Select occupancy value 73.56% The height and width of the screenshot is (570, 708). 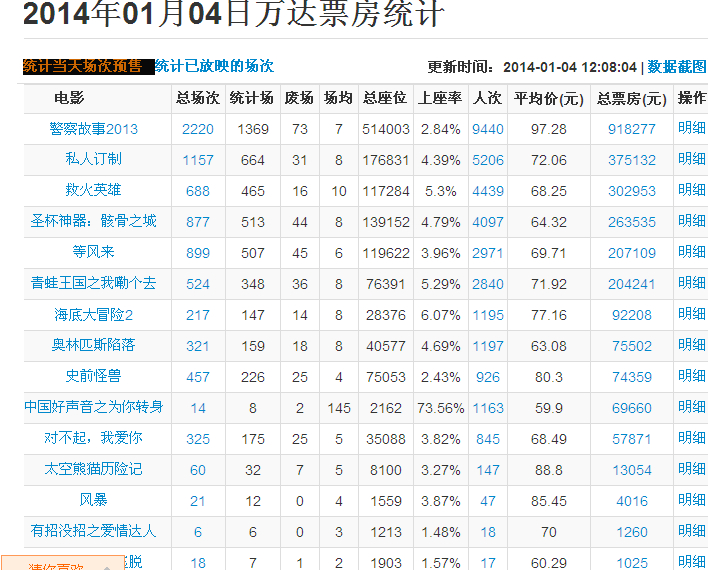(x=440, y=408)
